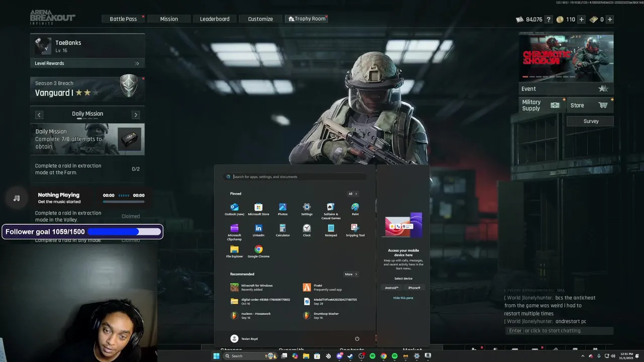Open the Photos app in Start
Viewport: 644px width, 362px height.
tap(283, 209)
